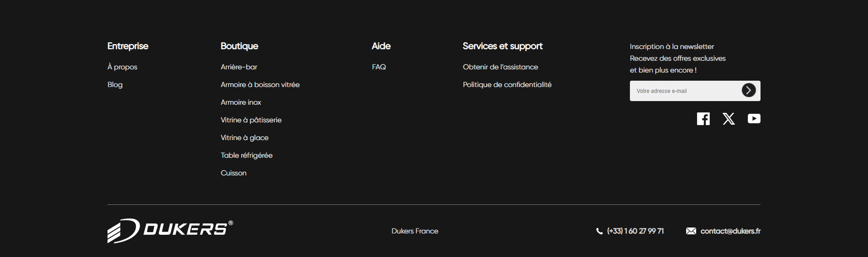
Task: Open the Cuisson category
Action: point(234,173)
